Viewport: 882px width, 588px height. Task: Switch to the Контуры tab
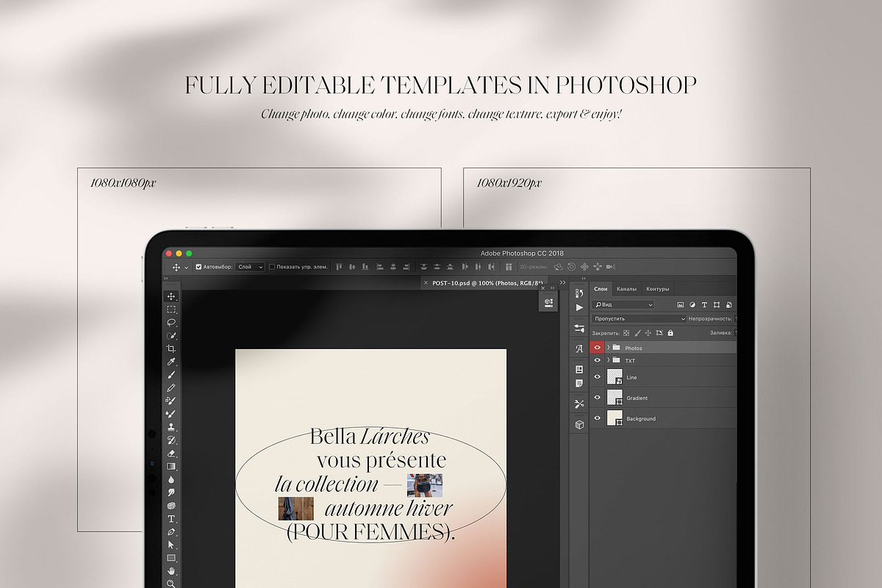coord(657,289)
